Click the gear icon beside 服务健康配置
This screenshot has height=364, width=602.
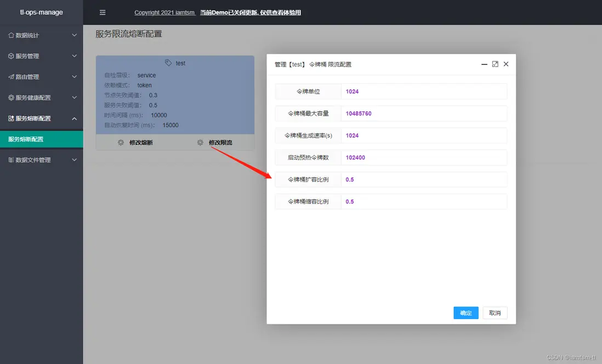[x=11, y=98]
